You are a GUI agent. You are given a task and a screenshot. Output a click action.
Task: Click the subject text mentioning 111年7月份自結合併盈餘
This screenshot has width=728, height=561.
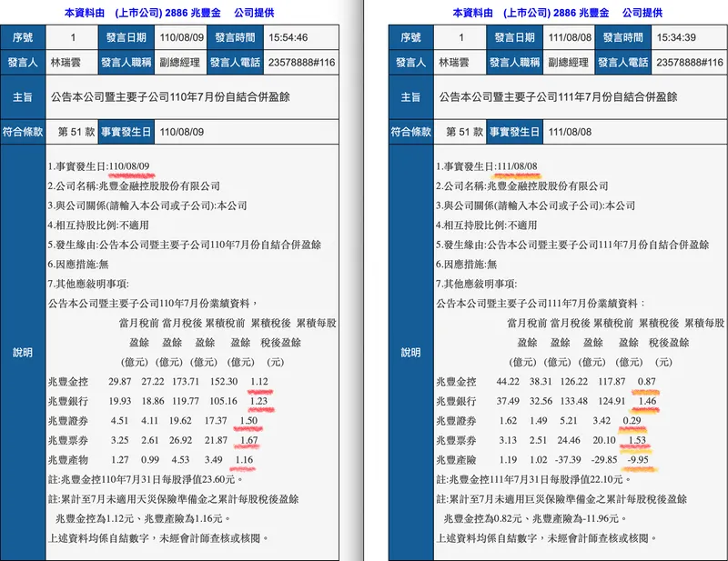(558, 97)
